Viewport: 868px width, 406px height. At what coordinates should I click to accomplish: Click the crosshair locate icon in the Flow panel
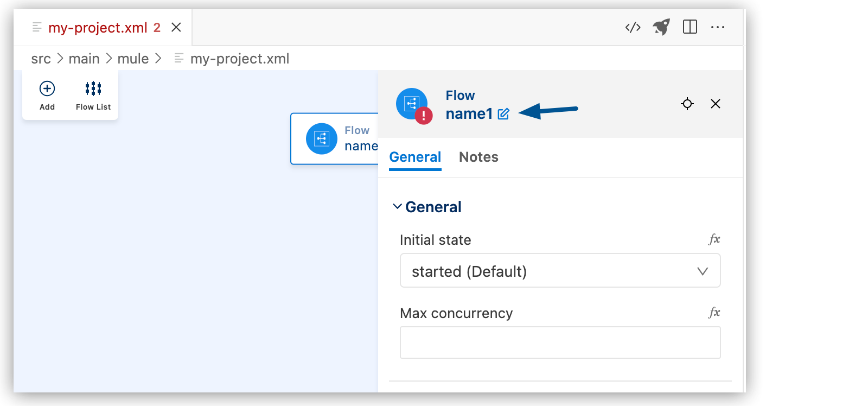tap(687, 104)
